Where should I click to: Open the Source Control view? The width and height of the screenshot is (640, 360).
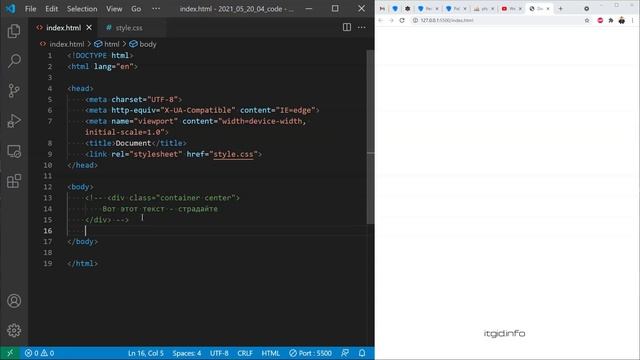coord(14,91)
